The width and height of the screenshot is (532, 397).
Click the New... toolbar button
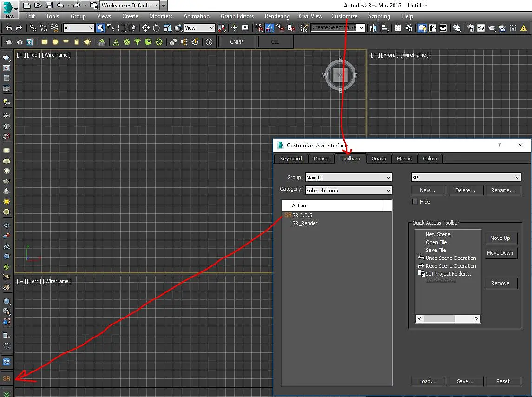click(x=428, y=190)
